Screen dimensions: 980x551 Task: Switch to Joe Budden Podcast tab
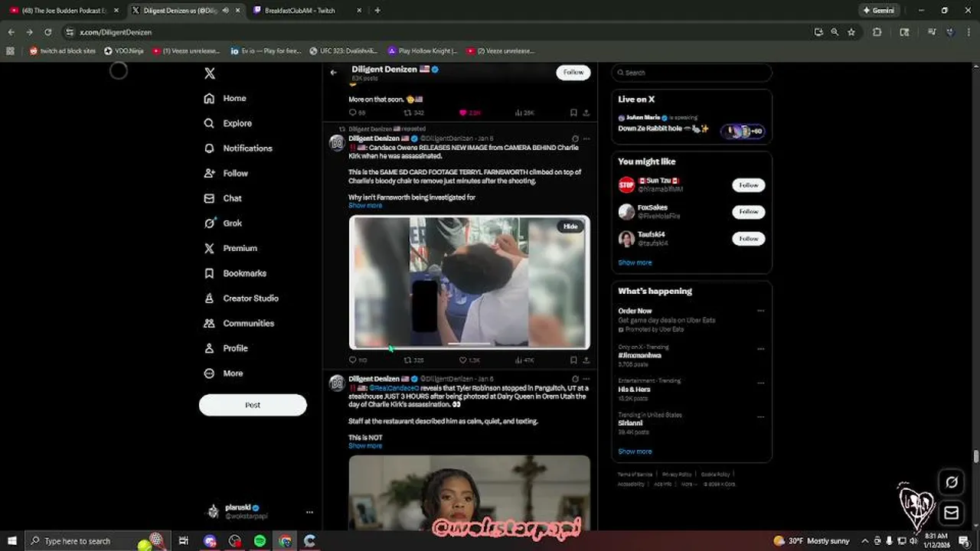(65, 10)
